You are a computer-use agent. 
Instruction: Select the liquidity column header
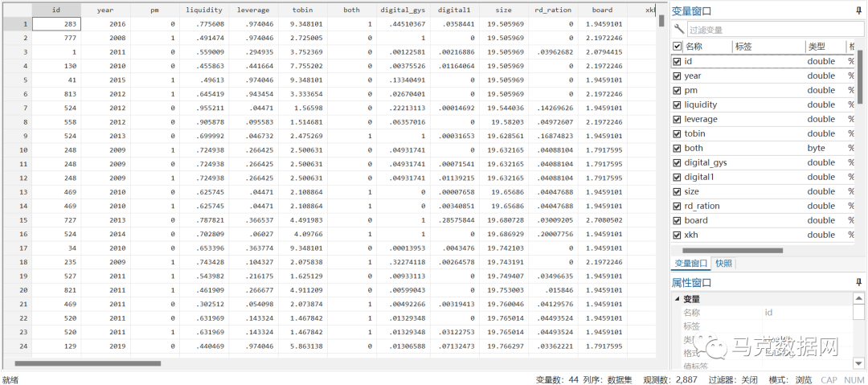[204, 10]
